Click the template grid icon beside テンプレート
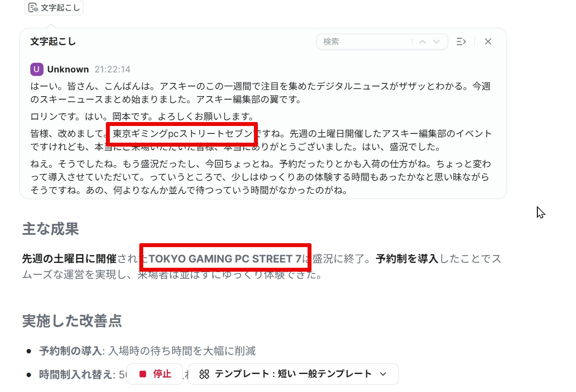The image size is (576, 392). pos(204,374)
